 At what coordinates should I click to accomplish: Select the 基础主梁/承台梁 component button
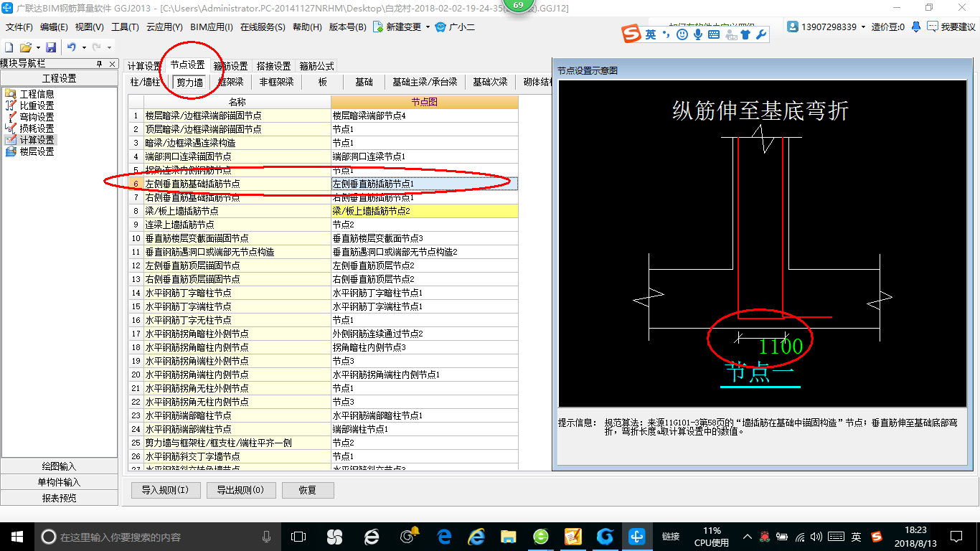pyautogui.click(x=425, y=83)
